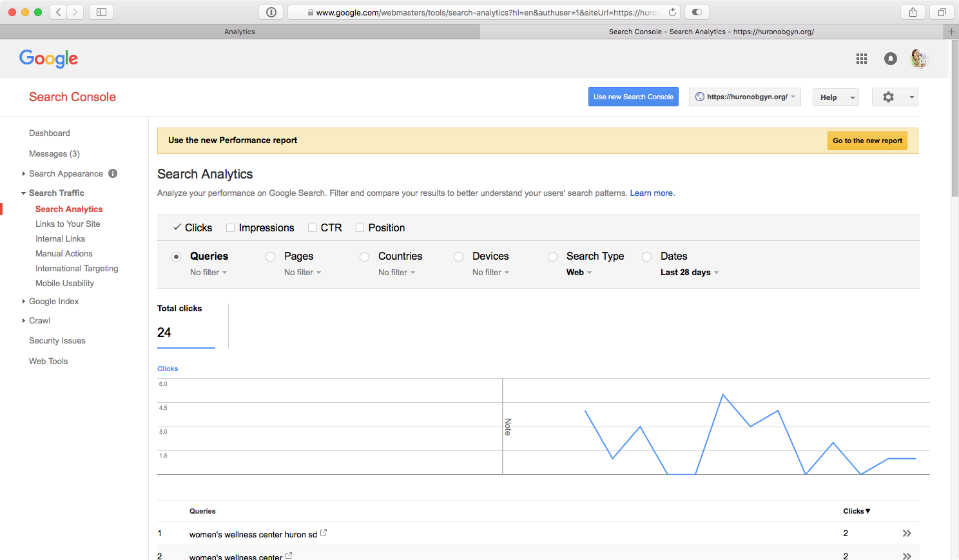This screenshot has width=959, height=560.
Task: Enable the Impressions checkbox
Action: point(230,228)
